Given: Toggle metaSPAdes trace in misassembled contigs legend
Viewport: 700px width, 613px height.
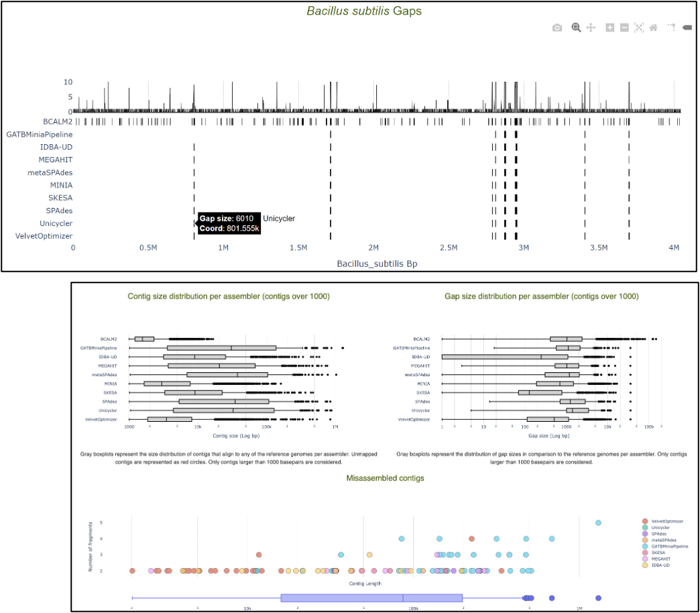Looking at the screenshot, I should (659, 540).
